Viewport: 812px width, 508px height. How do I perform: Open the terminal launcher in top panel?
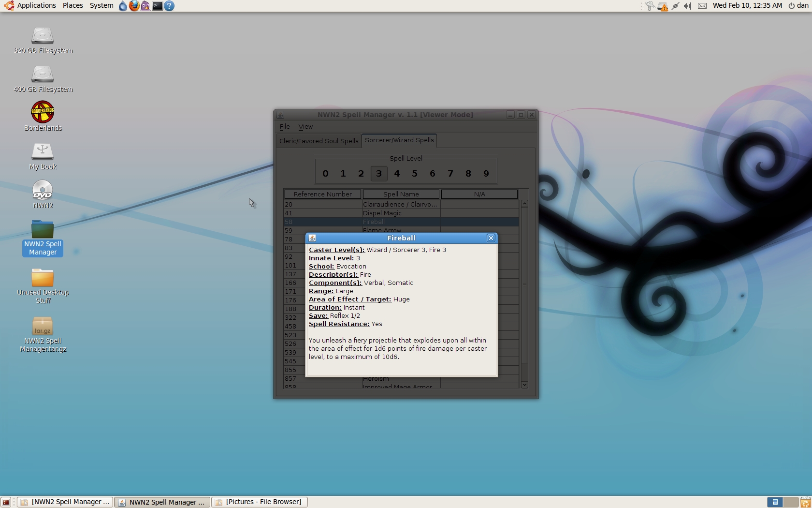coord(158,6)
